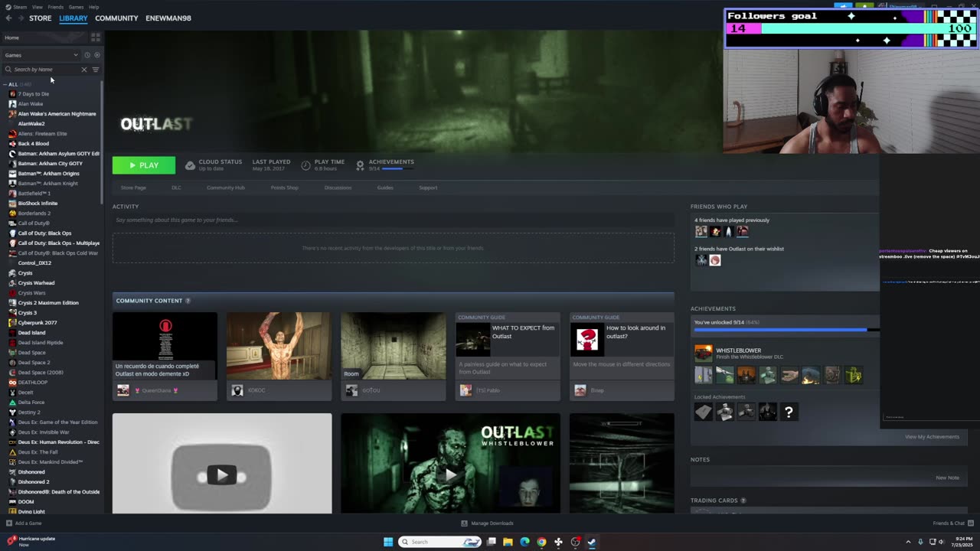980x551 pixels.
Task: Select DEATHLOOP in library
Action: [x=33, y=383]
